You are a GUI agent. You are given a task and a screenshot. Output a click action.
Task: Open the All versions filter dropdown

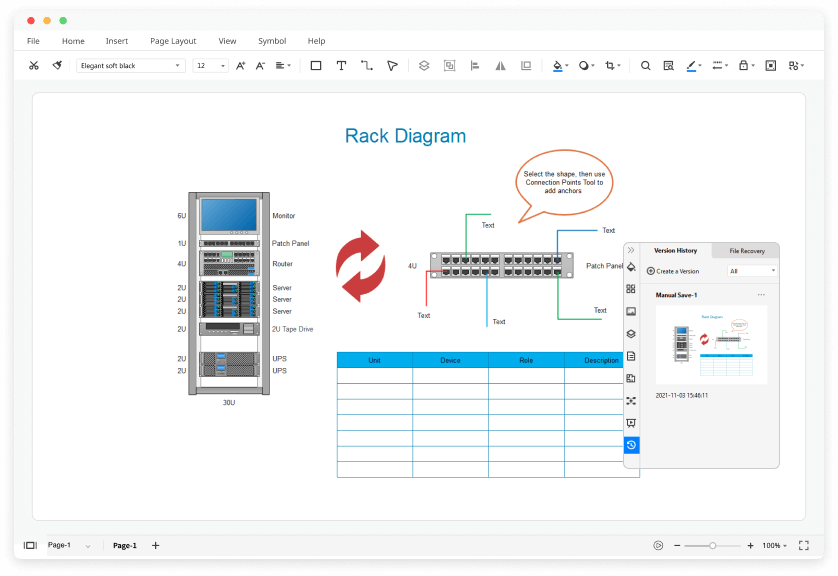752,270
